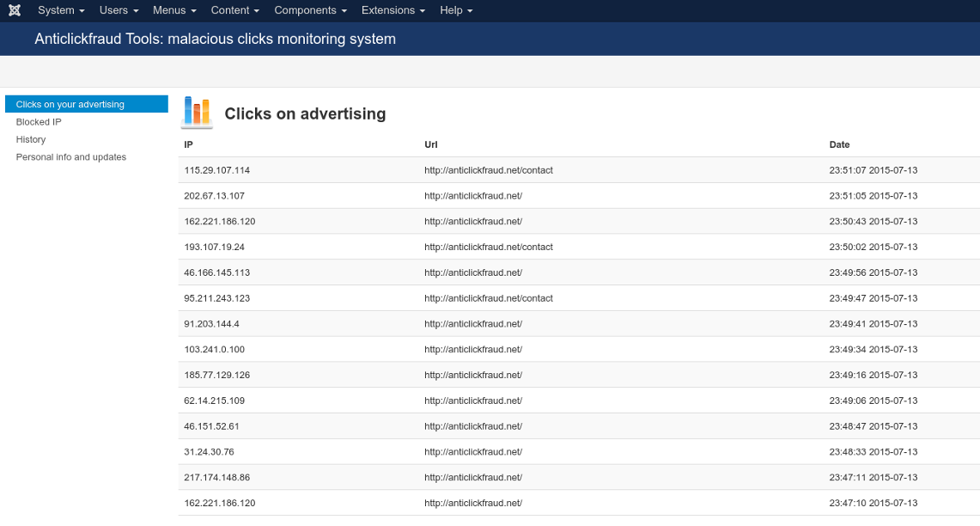Expand the Components menu
Image resolution: width=980 pixels, height=526 pixels.
(x=310, y=10)
